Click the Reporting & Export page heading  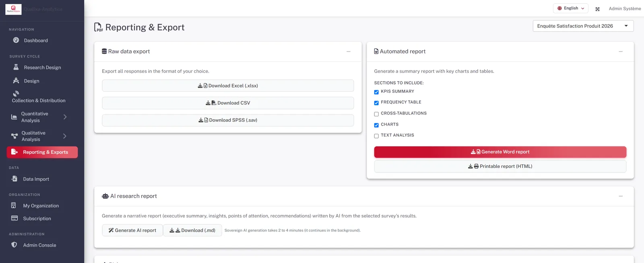[x=145, y=27]
